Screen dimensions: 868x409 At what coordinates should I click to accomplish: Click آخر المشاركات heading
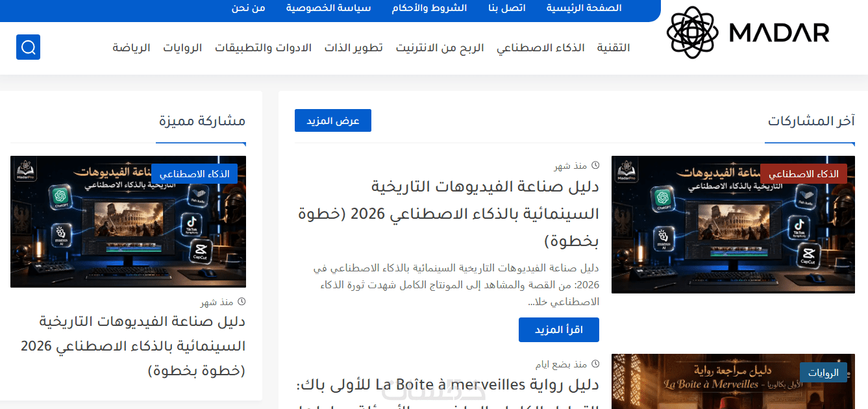[812, 121]
